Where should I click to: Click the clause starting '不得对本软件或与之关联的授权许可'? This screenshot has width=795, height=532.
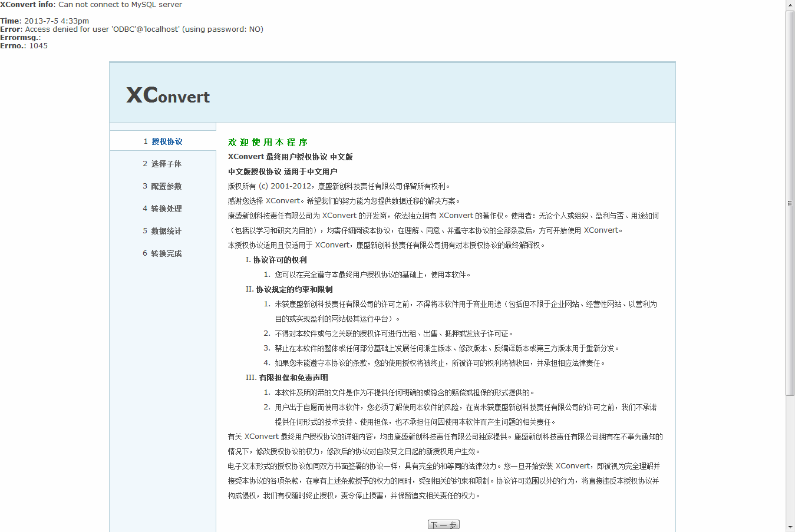point(394,333)
